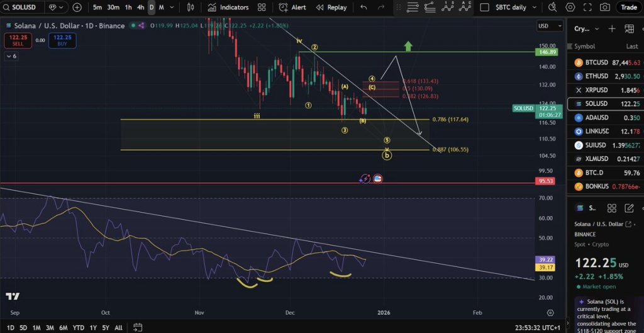The image size is (644, 333).
Task: Click the blue BUY 122.25 button
Action: click(62, 40)
